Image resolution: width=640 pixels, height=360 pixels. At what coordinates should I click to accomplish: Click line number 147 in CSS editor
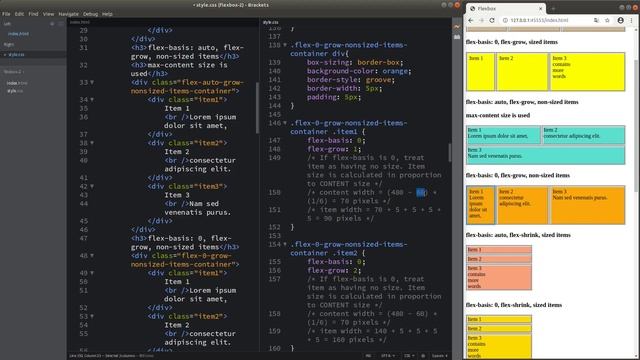[x=274, y=140]
